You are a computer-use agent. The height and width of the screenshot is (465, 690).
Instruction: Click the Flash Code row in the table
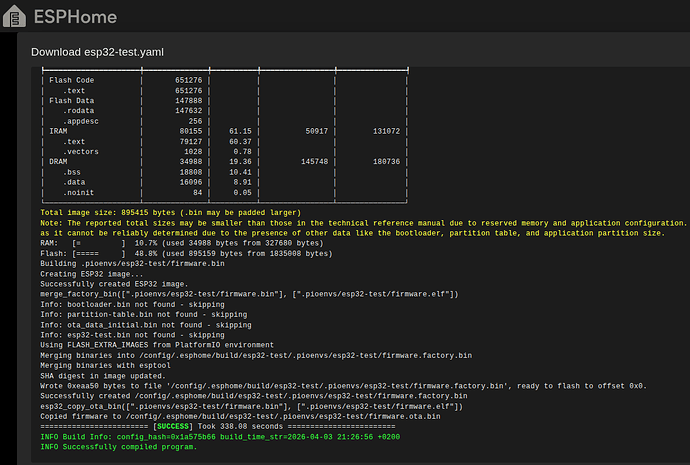click(224, 80)
